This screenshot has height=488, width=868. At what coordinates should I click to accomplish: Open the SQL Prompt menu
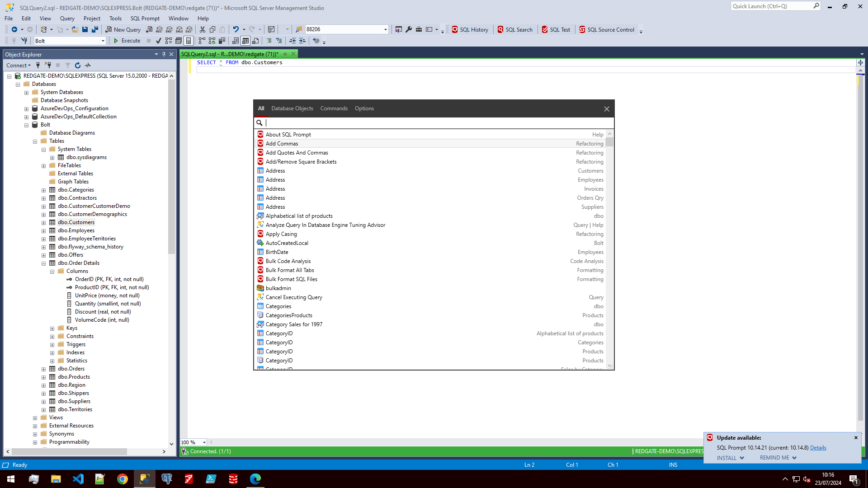pos(145,19)
